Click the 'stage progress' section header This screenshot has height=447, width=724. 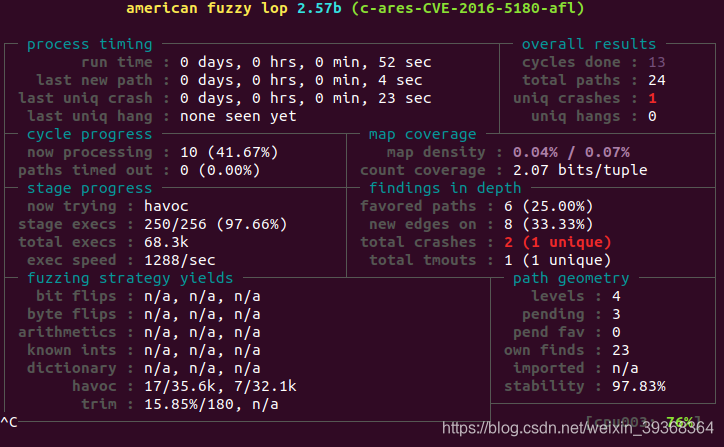pos(90,188)
